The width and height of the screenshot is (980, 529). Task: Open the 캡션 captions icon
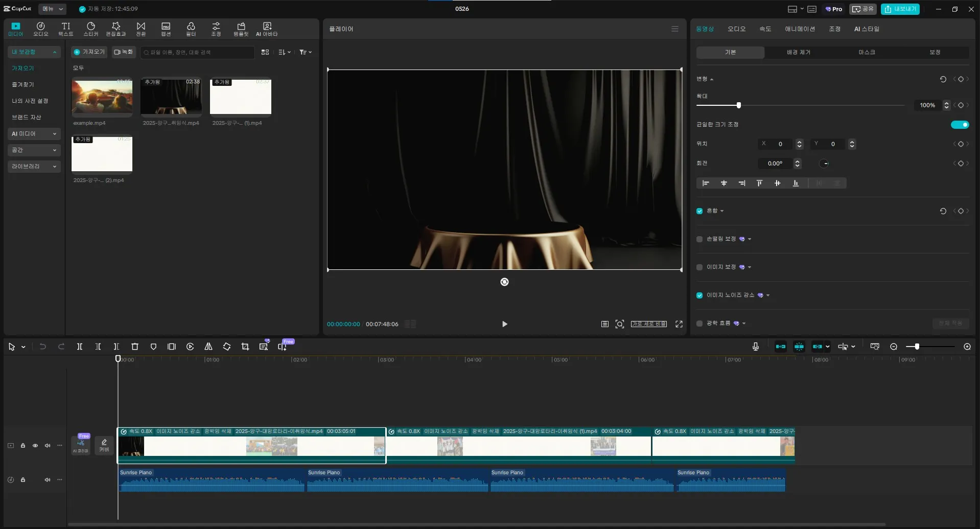tap(166, 29)
